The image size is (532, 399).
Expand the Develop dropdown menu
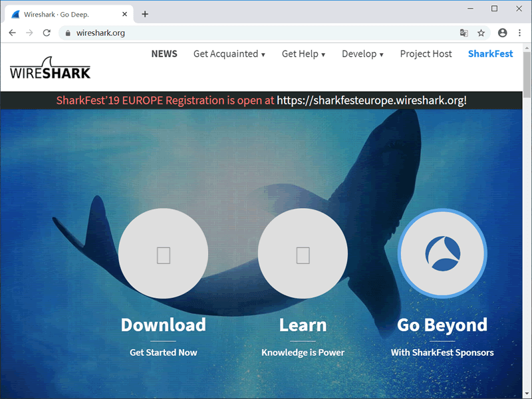click(362, 54)
